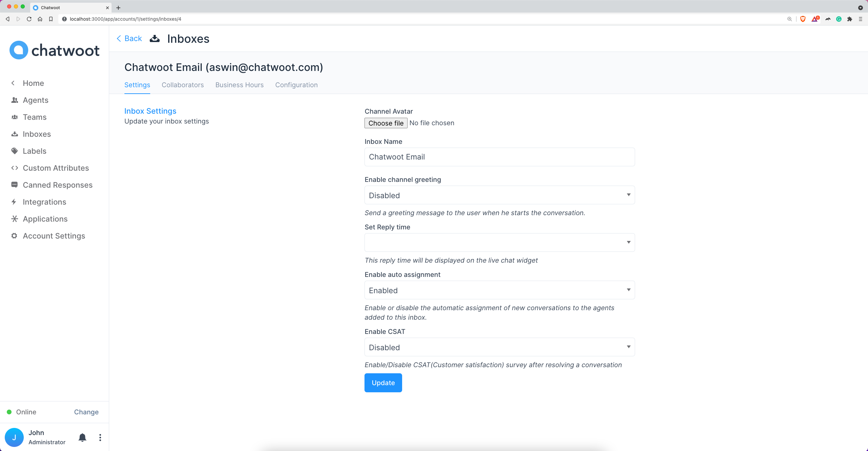Open Canned Responses settings page
The height and width of the screenshot is (451, 868).
(58, 185)
